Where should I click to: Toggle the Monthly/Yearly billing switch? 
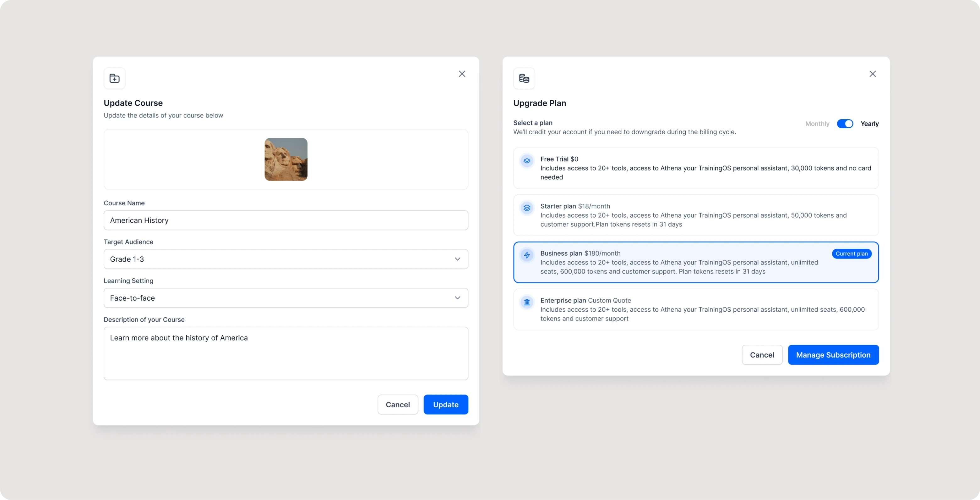(x=845, y=124)
